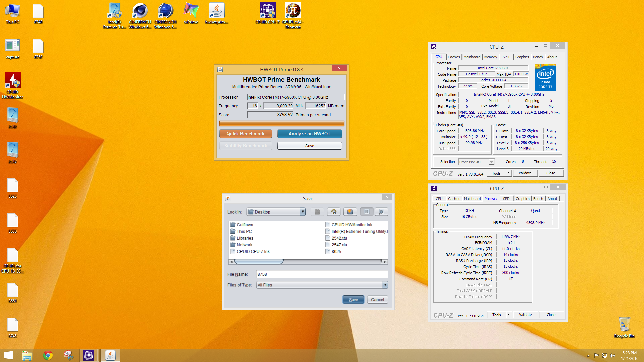Click the HWBOT Prime orange progress bar

click(x=281, y=123)
